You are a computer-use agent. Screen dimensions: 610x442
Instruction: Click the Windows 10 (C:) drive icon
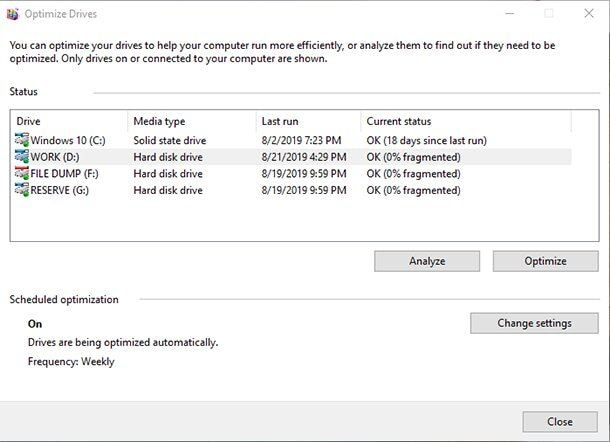pyautogui.click(x=22, y=140)
